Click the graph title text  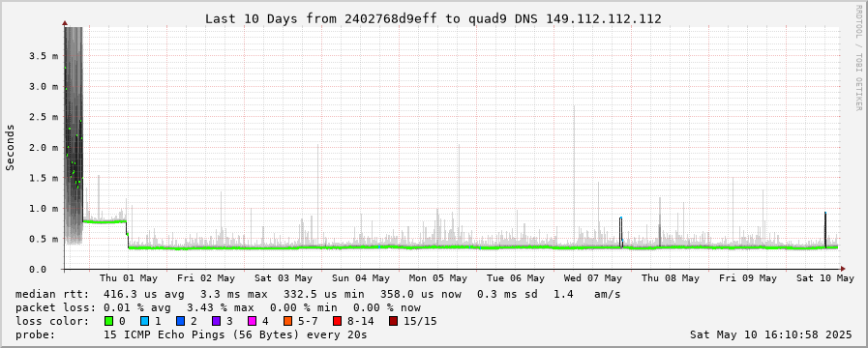point(434,18)
